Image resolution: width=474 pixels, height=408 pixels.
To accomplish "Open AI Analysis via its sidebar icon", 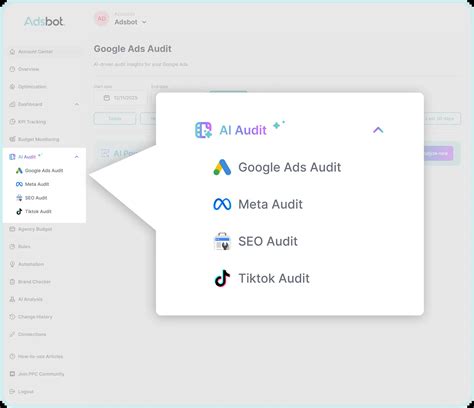I will click(12, 299).
